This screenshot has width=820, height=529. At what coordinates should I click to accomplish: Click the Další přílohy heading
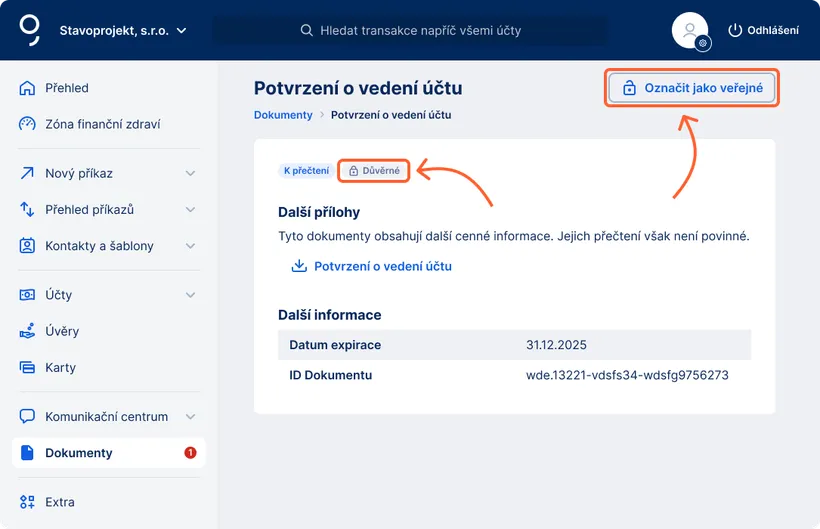(319, 212)
